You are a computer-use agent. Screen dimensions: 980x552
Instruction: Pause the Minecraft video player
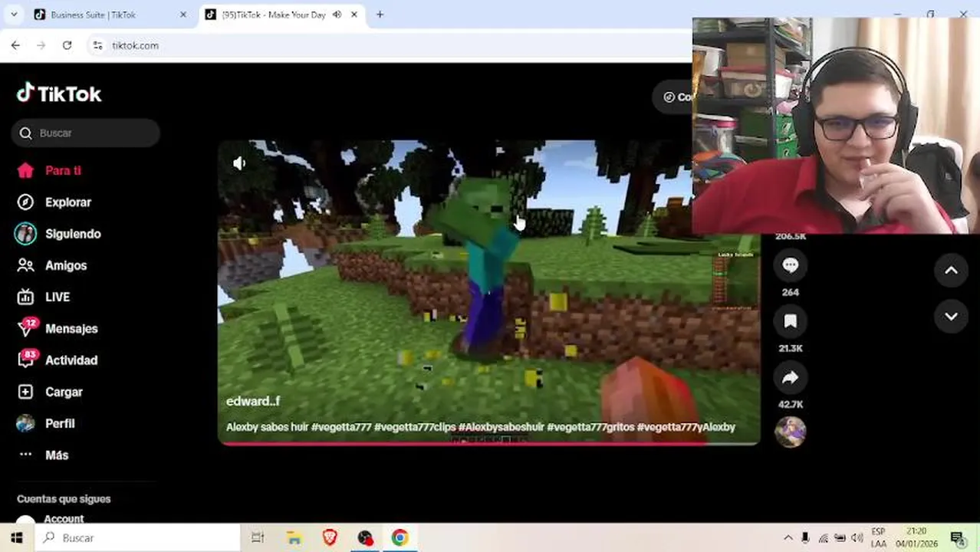(489, 291)
